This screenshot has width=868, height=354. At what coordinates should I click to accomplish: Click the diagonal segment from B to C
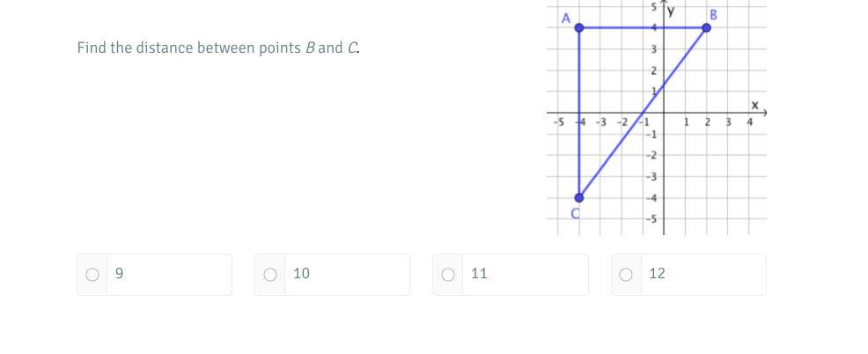643,113
